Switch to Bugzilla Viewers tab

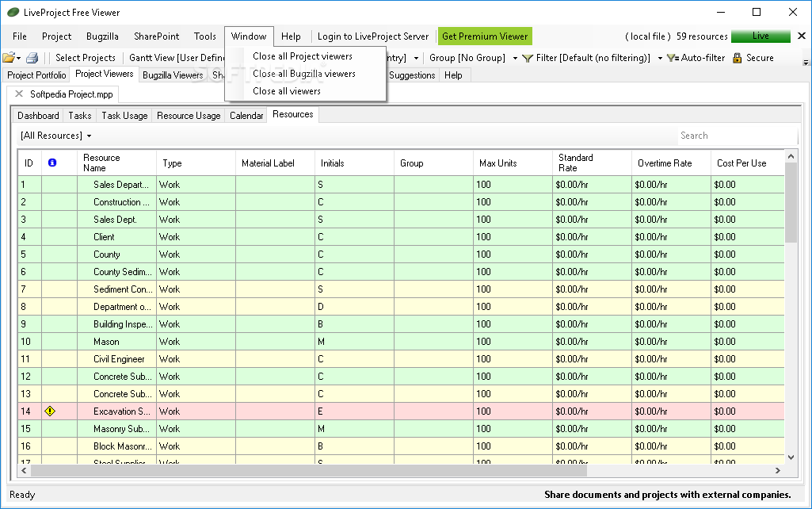[x=173, y=75]
